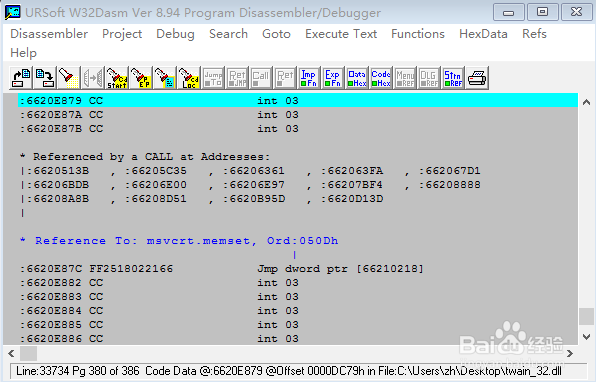Click the vertical scrollbar up arrow
This screenshot has width=596, height=382.
[x=586, y=102]
